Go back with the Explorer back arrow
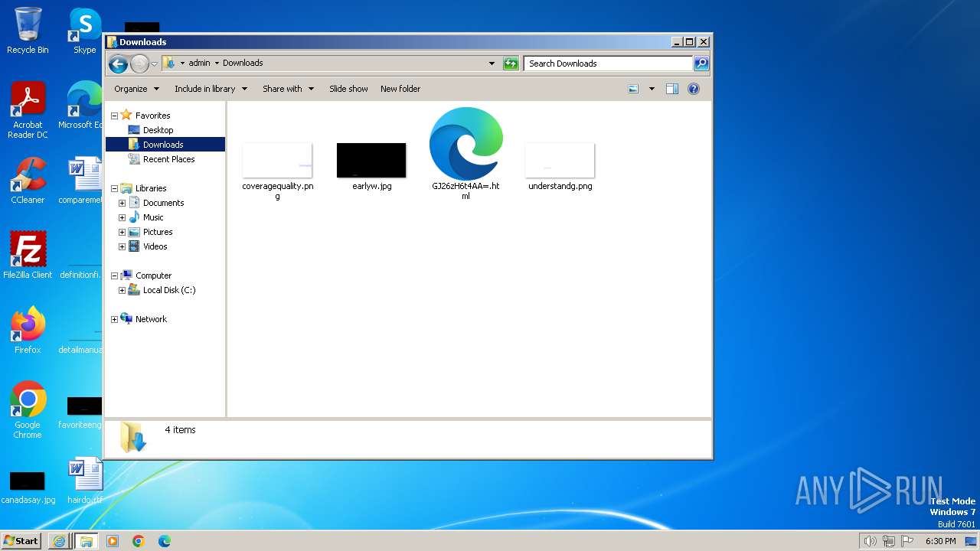Image resolution: width=980 pixels, height=551 pixels. (x=118, y=64)
